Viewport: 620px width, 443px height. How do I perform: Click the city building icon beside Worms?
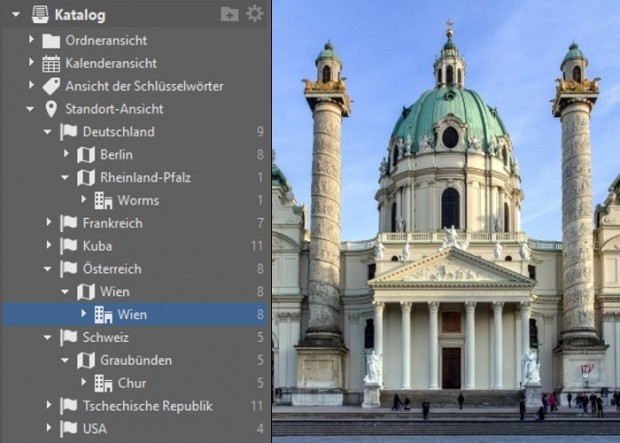(103, 200)
